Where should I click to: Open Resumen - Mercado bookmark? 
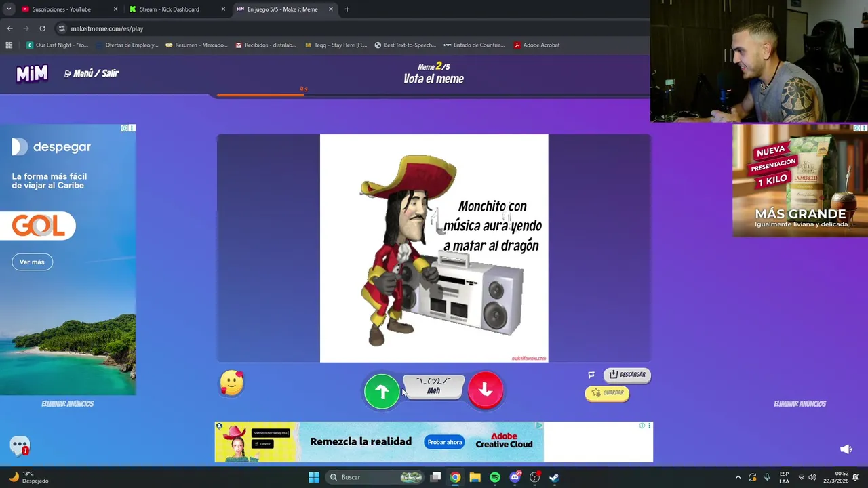tap(196, 45)
